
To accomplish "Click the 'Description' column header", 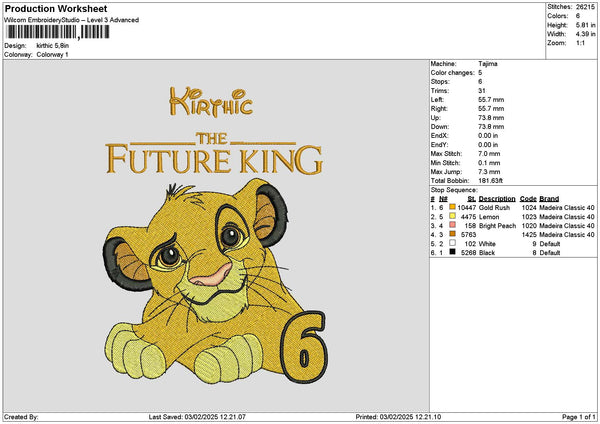I will tap(497, 199).
